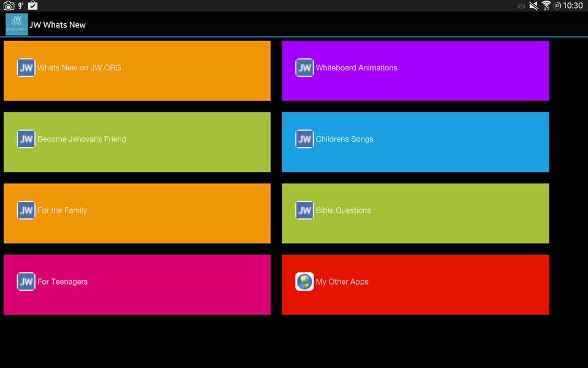This screenshot has height=368, width=588.
Task: Click JW icon beside Bible Questions
Action: pyautogui.click(x=304, y=210)
